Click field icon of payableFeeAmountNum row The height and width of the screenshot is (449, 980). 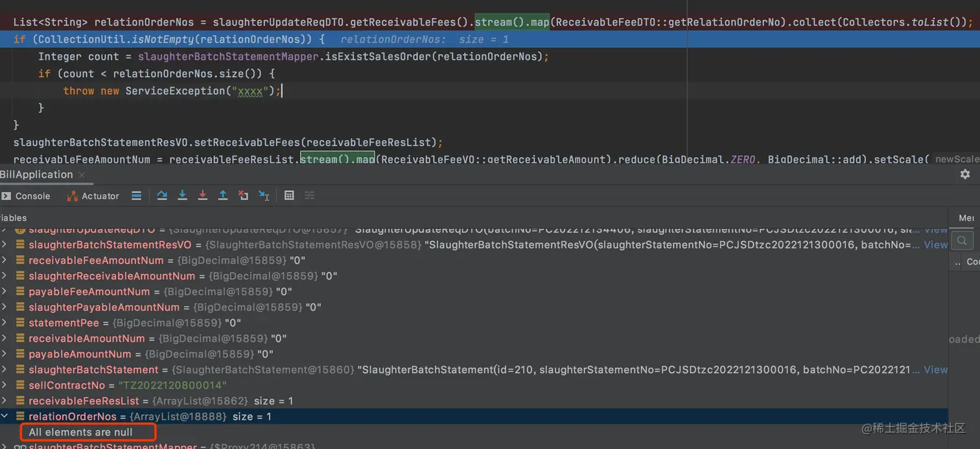coord(20,291)
